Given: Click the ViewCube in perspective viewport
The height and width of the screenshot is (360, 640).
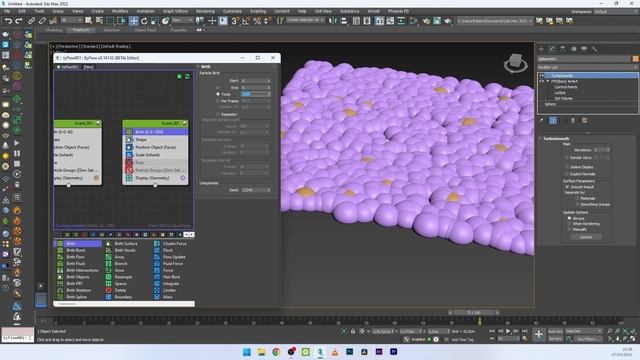Looking at the screenshot, I should [x=516, y=64].
